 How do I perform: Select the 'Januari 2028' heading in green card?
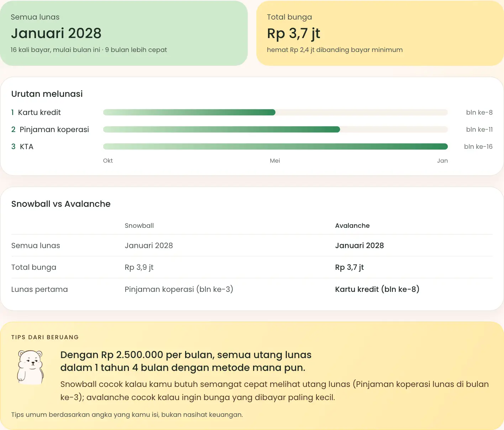(56, 33)
